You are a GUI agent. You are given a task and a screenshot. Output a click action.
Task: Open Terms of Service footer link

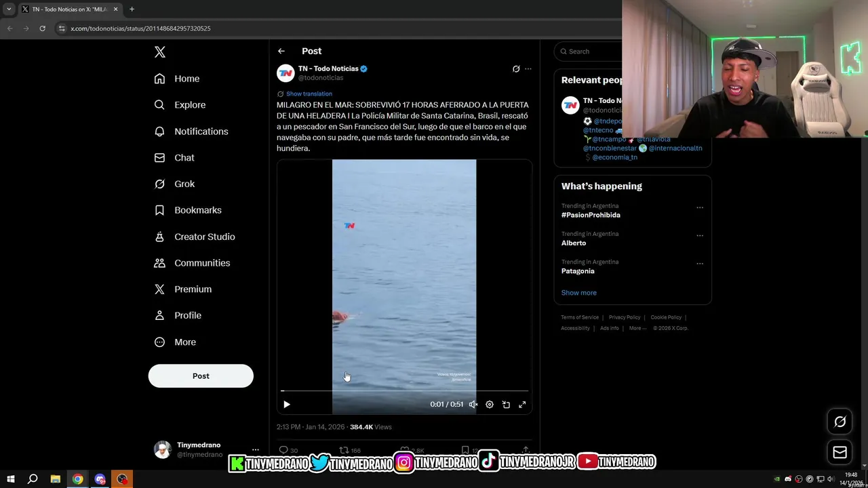[580, 317]
